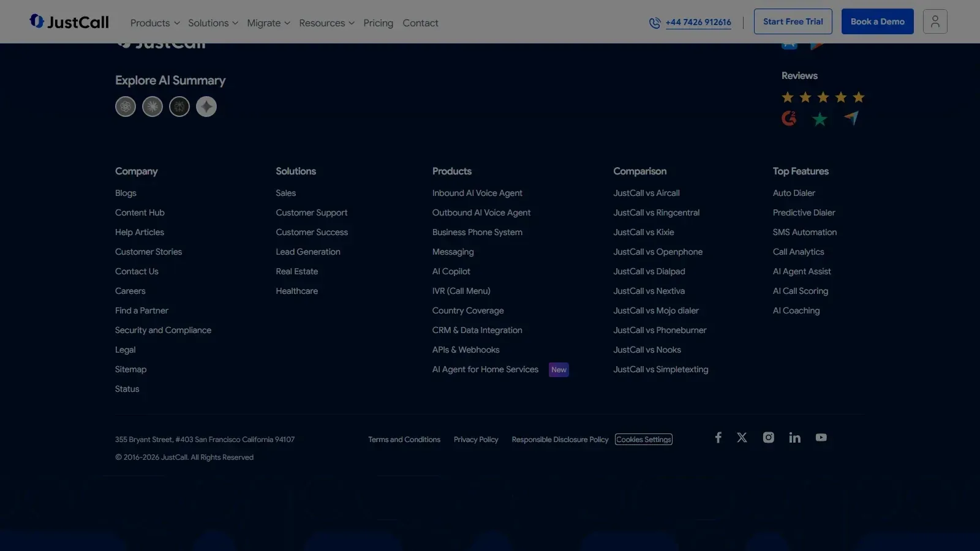980x551 pixels.
Task: Expand the Resources navigation dropdown
Action: 326,23
